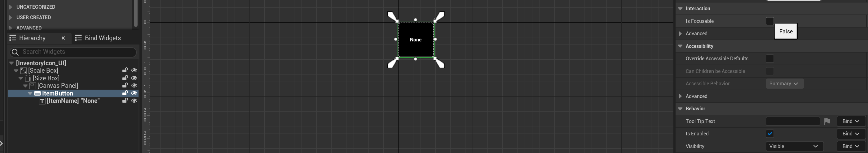Switch to the Hierarchy tab
868x153 pixels.
[x=32, y=38]
